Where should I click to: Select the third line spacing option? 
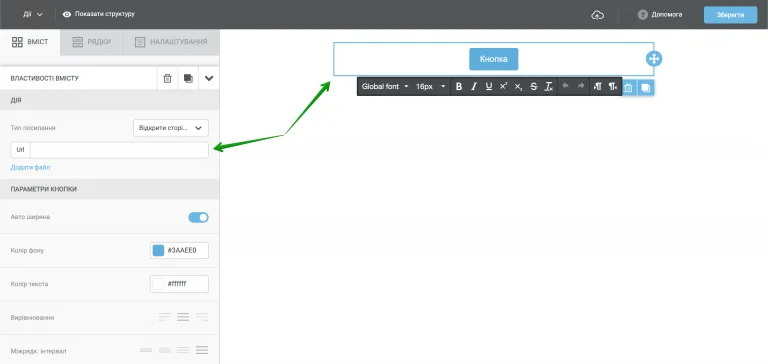183,350
